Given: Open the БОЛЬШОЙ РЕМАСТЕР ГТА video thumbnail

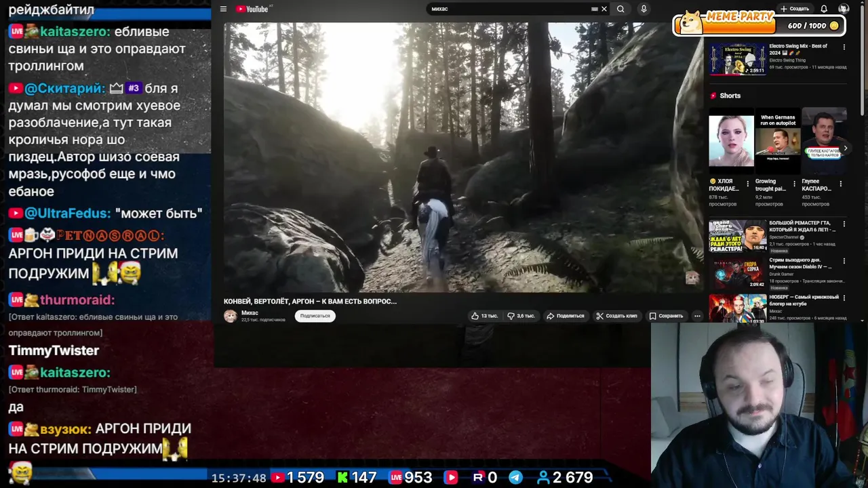Looking at the screenshot, I should tap(737, 236).
